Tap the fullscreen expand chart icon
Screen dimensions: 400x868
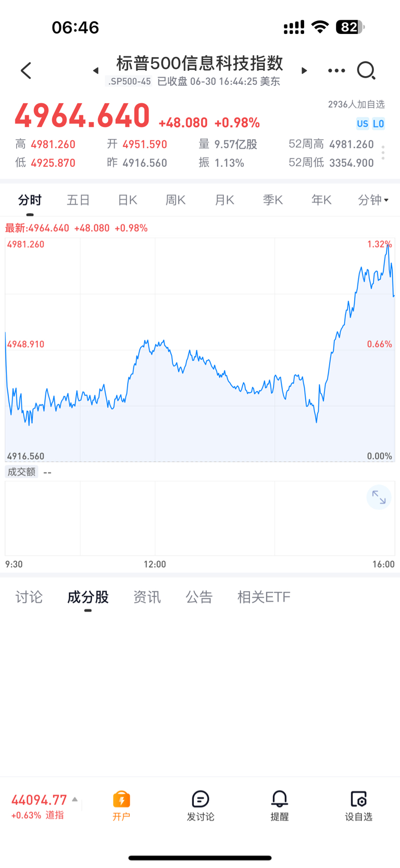[379, 498]
